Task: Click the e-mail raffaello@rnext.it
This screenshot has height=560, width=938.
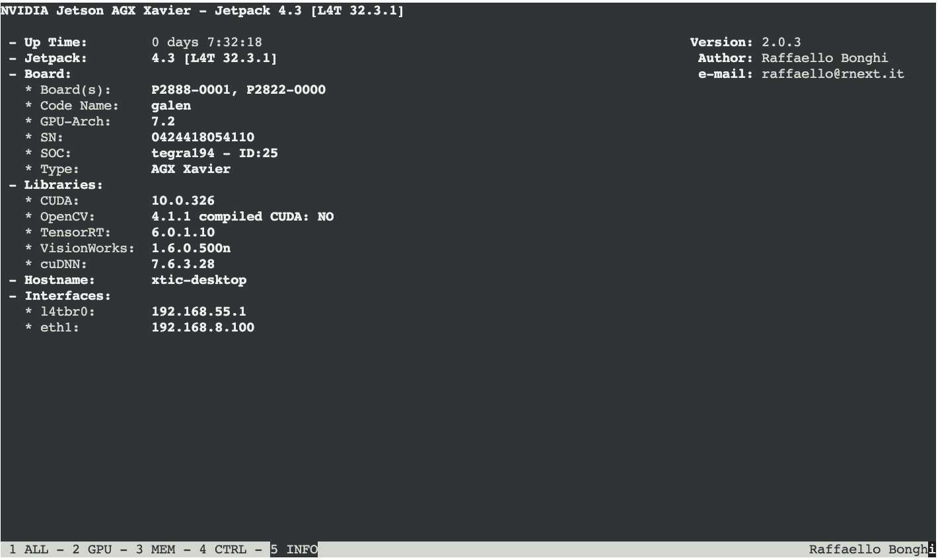Action: click(x=833, y=74)
